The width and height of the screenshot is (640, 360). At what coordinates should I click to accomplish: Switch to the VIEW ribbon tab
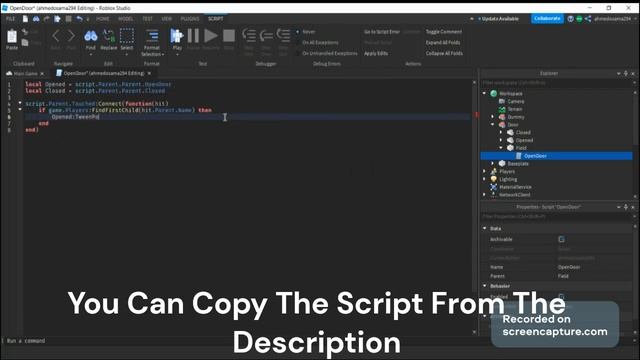click(167, 19)
